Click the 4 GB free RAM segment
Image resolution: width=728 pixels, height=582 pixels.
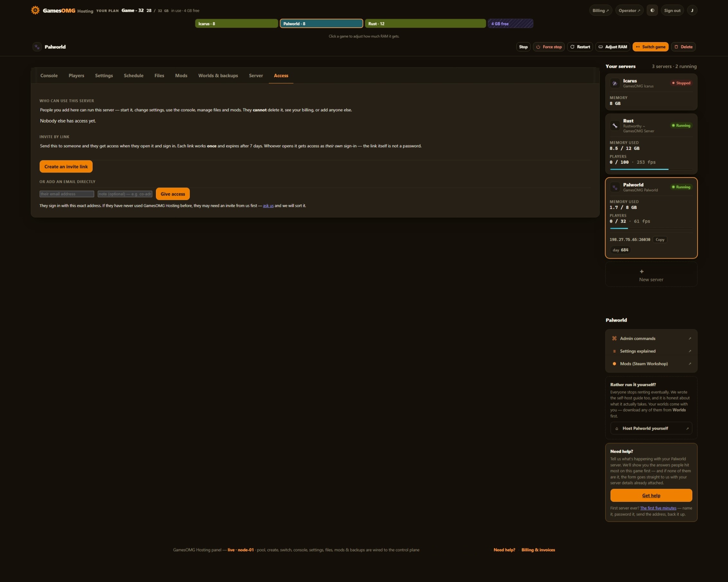click(511, 23)
